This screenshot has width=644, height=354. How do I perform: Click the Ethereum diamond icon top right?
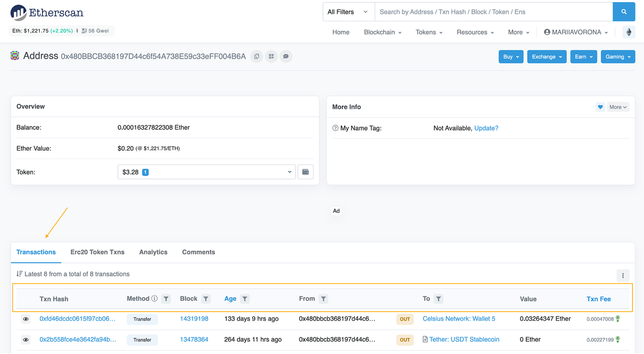[629, 32]
